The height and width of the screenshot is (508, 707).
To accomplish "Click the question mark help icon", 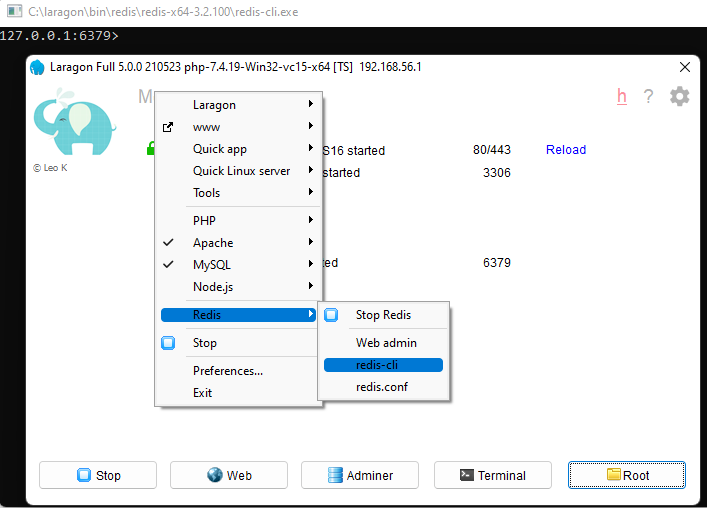I will point(648,96).
